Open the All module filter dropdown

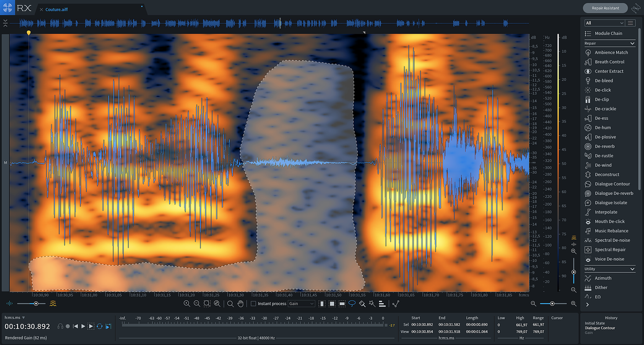coord(604,23)
